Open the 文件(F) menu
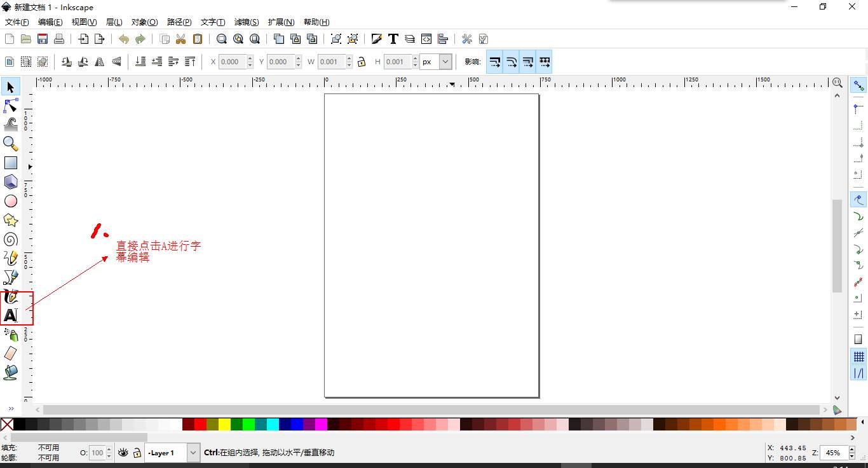The image size is (868, 468). click(x=17, y=22)
